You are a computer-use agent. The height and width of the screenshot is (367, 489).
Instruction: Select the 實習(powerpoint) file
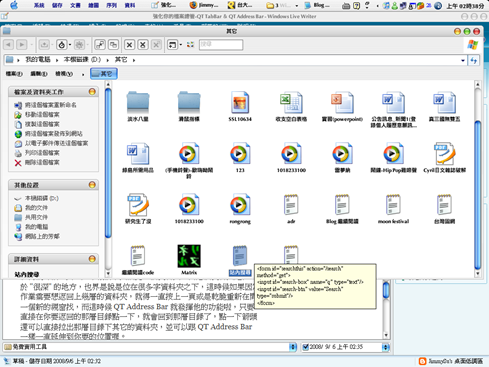pos(342,107)
